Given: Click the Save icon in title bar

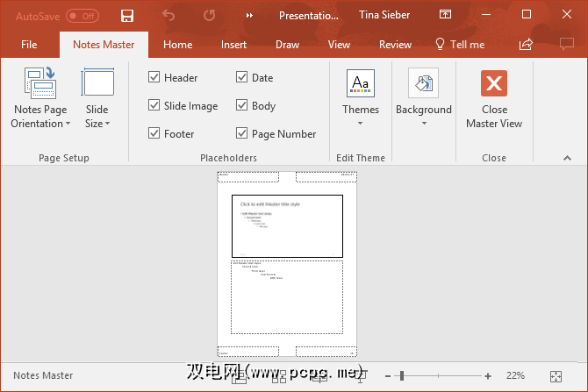Looking at the screenshot, I should coord(127,16).
